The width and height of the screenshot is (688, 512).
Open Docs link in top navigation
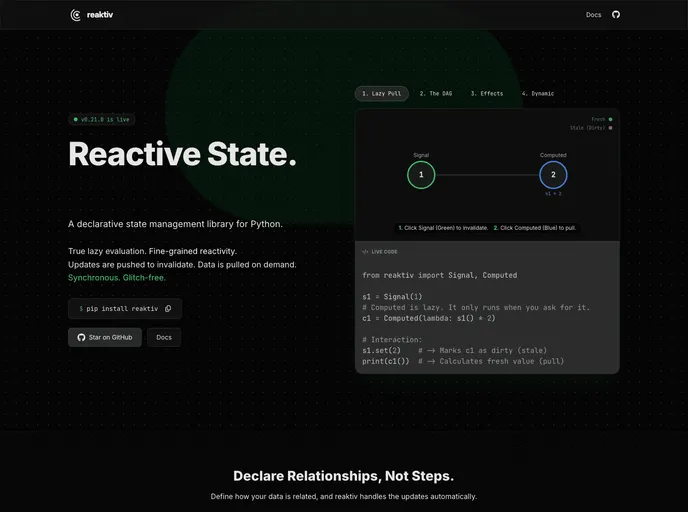coord(593,15)
